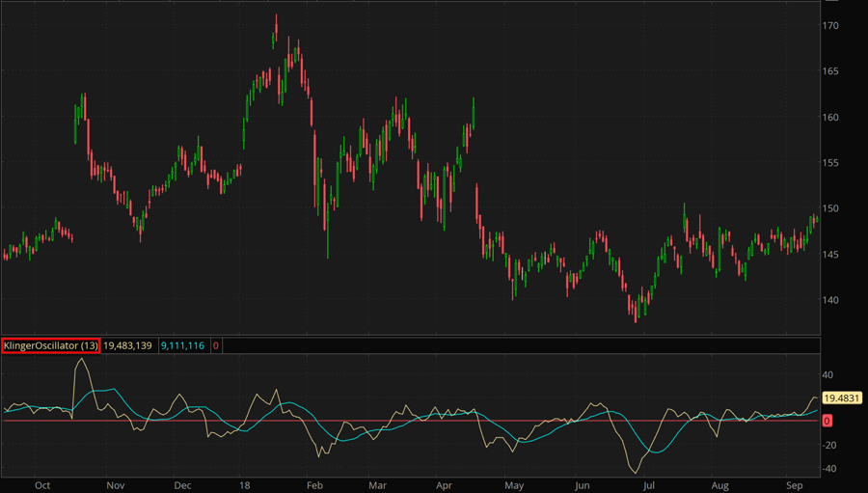Image resolution: width=868 pixels, height=493 pixels.
Task: Click the Sep label on time axis
Action: coord(791,485)
